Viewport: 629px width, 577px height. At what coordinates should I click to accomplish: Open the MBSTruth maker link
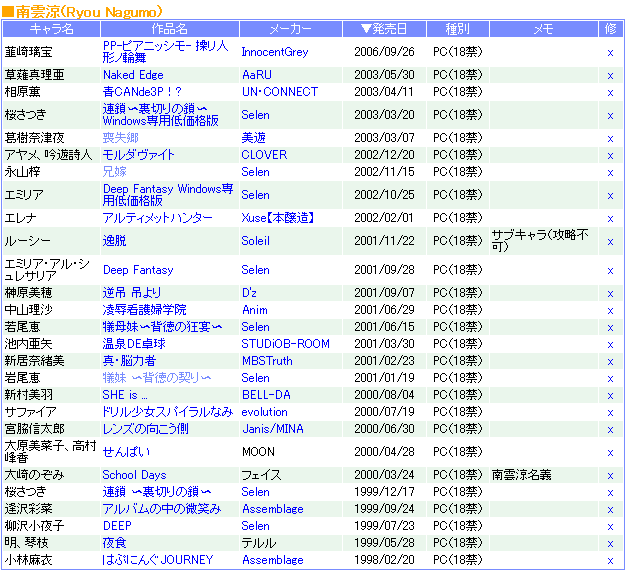[267, 361]
